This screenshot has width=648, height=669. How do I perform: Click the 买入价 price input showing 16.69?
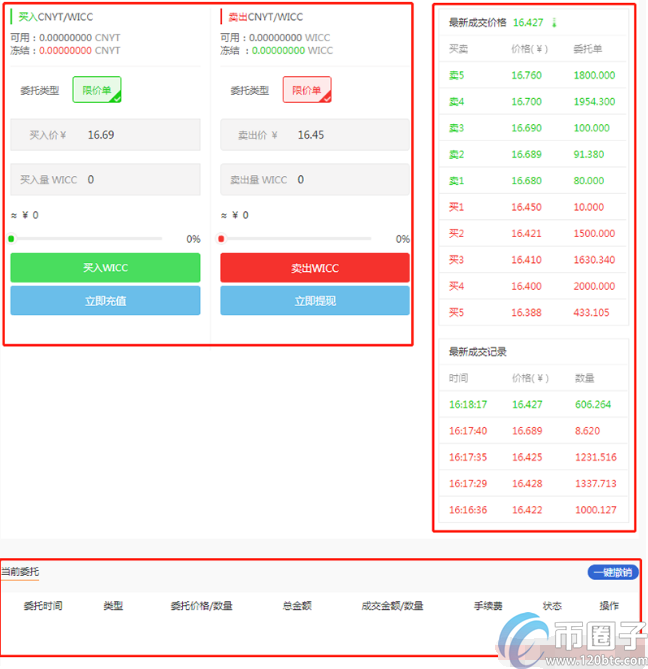tap(105, 135)
